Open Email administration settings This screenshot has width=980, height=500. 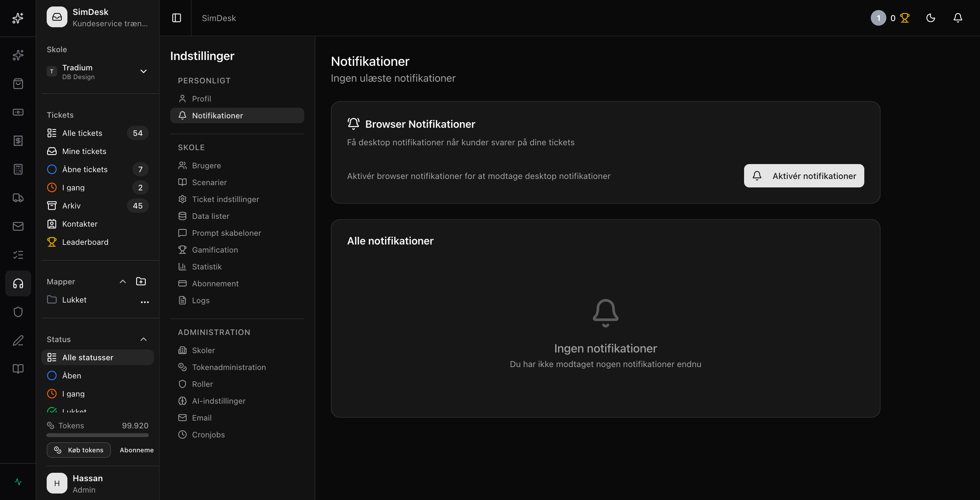click(x=237, y=418)
